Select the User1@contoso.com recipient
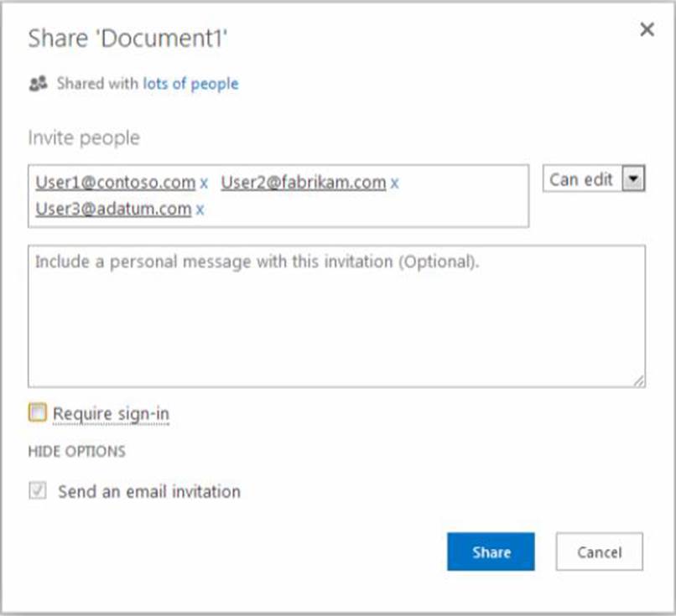This screenshot has width=676, height=616. pyautogui.click(x=115, y=183)
